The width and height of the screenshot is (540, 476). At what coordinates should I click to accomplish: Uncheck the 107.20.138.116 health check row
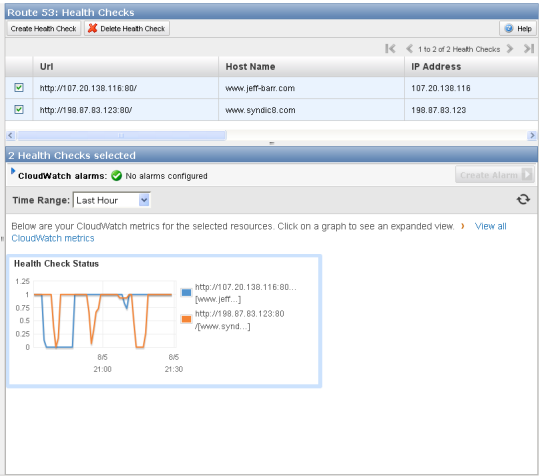coord(19,87)
